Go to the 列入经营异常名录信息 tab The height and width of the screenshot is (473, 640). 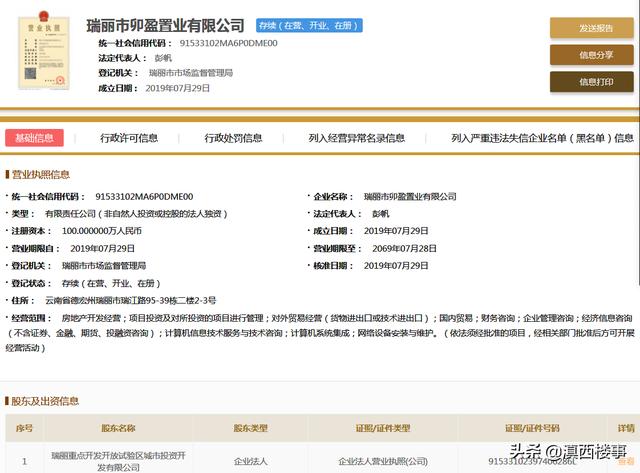[356, 138]
